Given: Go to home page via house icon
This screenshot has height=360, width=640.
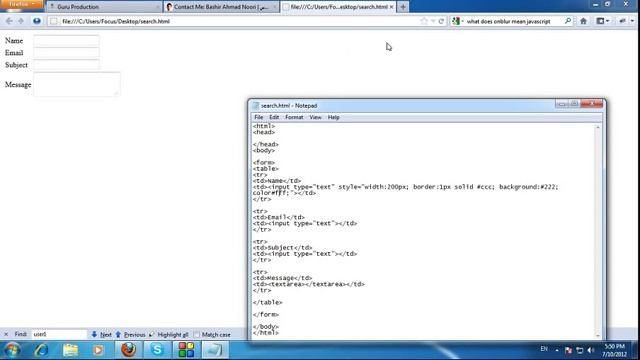Looking at the screenshot, I should click(583, 21).
